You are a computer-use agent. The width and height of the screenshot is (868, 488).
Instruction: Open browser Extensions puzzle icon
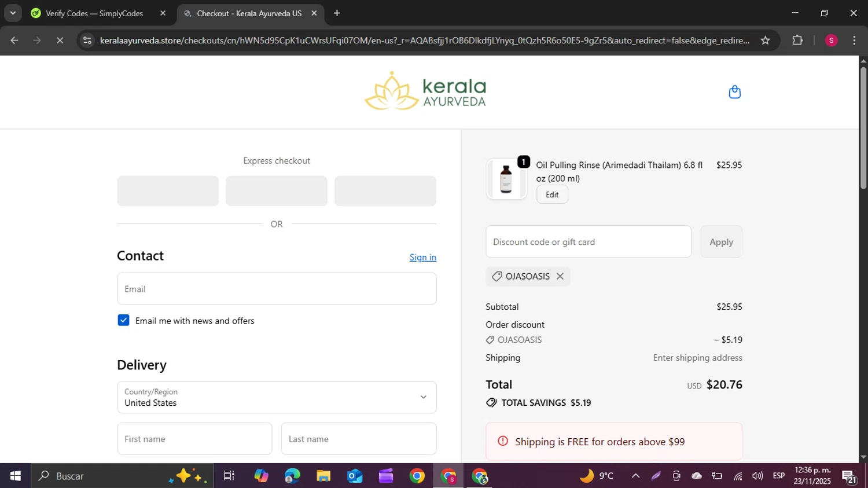(797, 41)
